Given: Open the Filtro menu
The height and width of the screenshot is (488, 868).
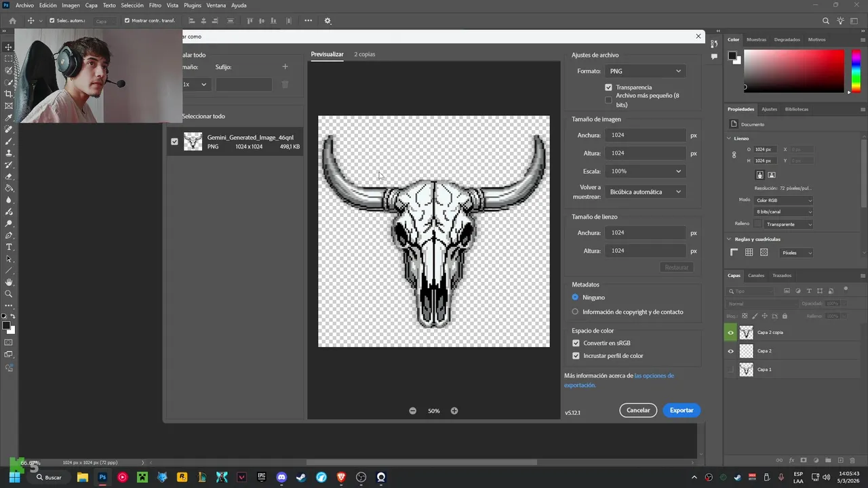Looking at the screenshot, I should 155,5.
